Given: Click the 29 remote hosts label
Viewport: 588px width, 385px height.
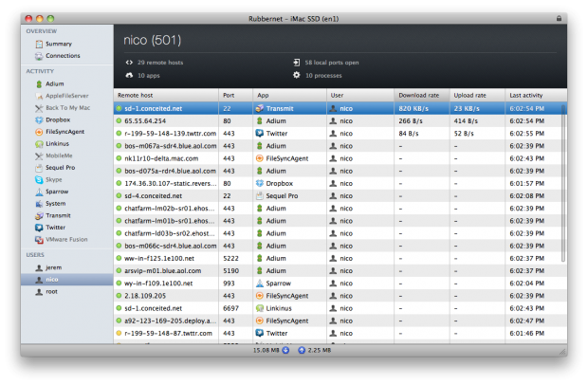Looking at the screenshot, I should (160, 63).
